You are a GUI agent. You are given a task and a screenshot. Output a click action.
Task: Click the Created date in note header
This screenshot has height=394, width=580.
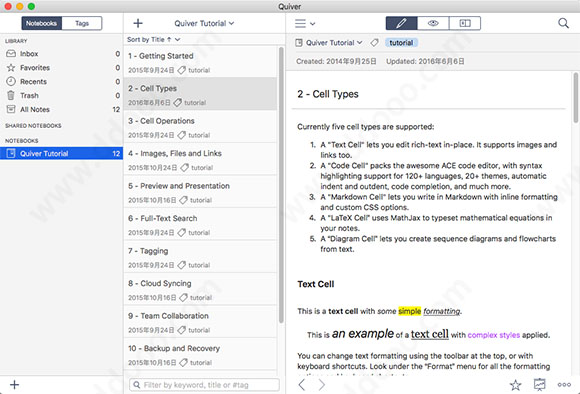(336, 61)
